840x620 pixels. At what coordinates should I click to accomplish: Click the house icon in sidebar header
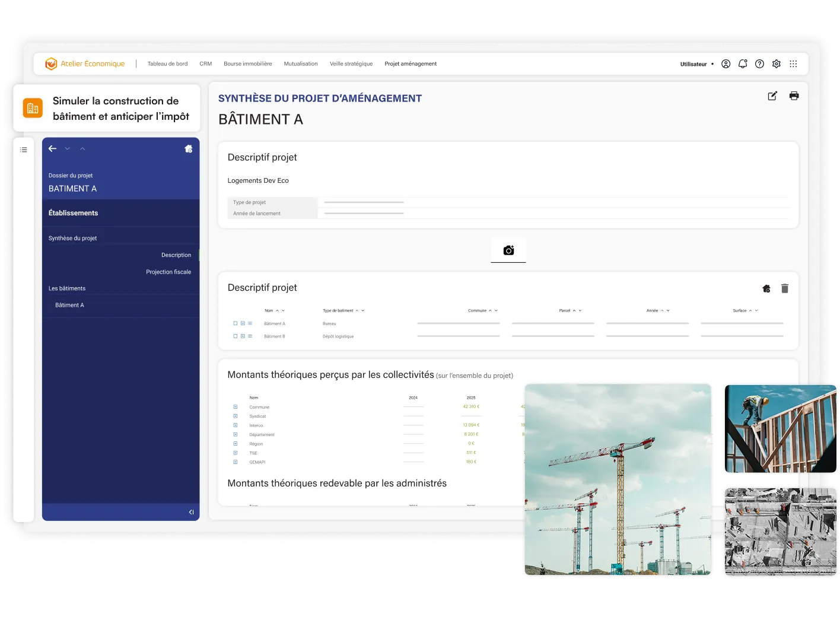point(189,149)
